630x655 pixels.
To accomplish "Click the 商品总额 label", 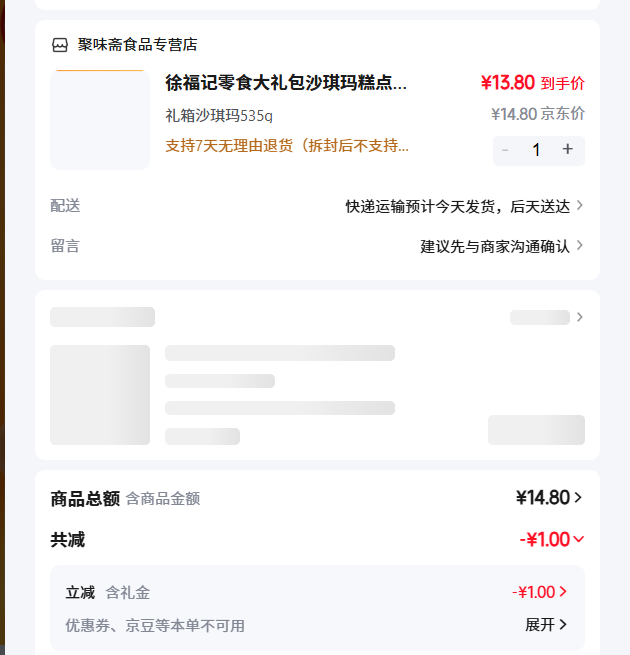I will pyautogui.click(x=85, y=498).
